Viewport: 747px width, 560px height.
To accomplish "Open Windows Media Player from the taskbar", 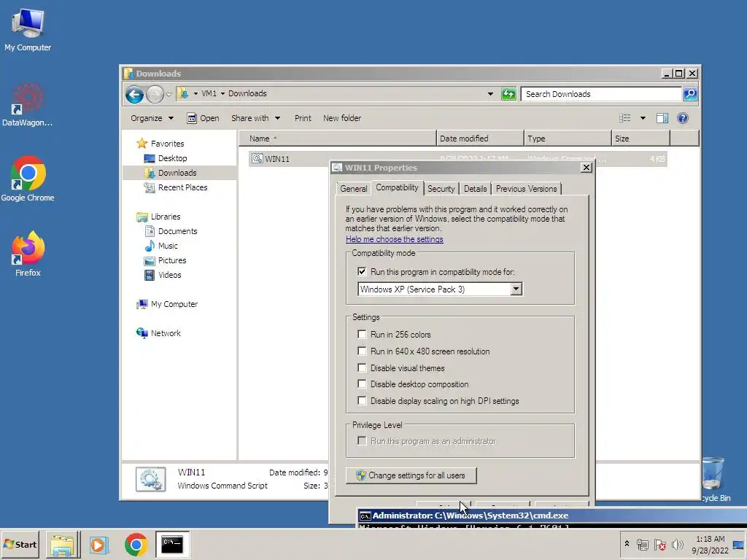I will [x=99, y=545].
